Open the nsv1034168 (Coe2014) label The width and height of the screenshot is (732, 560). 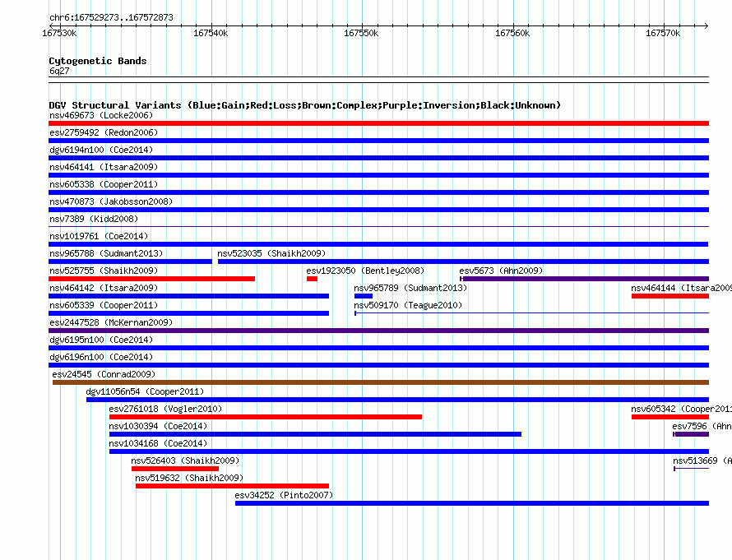[x=158, y=443]
